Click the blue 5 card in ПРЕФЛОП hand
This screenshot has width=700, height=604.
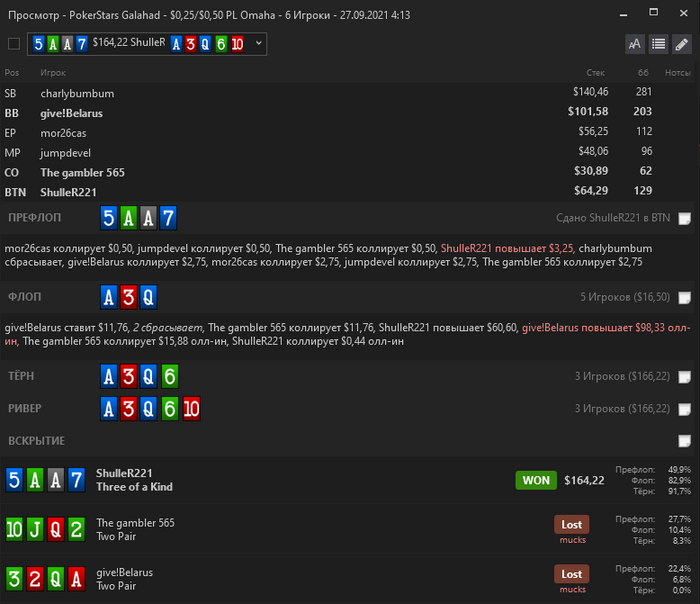pos(108,218)
